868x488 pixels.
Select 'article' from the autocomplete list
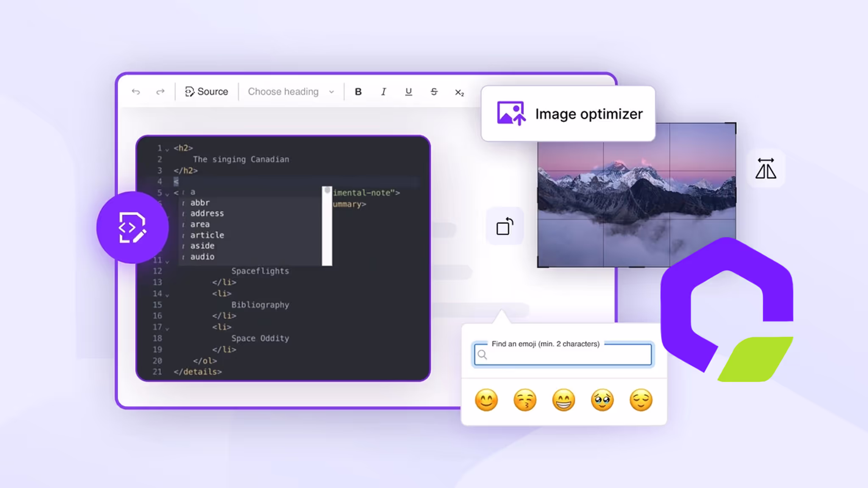[x=206, y=235]
